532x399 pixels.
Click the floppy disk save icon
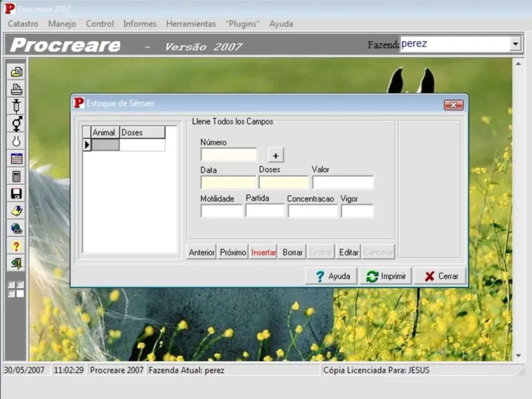(x=16, y=194)
